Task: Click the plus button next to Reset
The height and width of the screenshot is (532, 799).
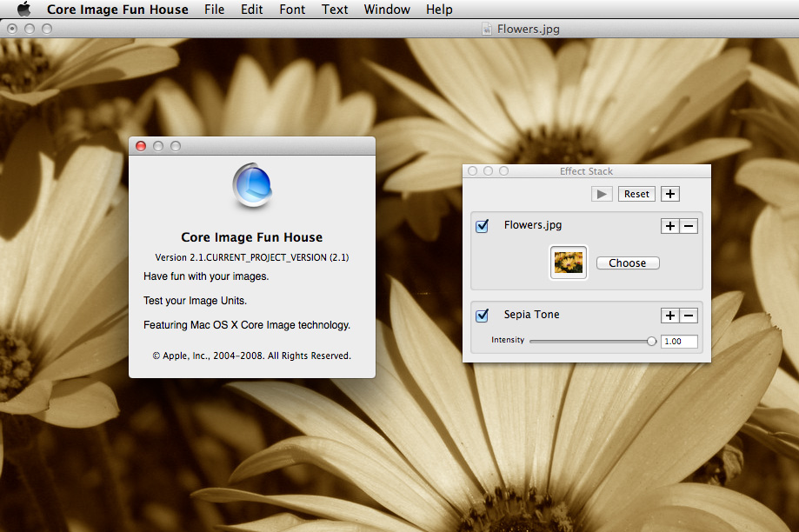Action: [670, 194]
